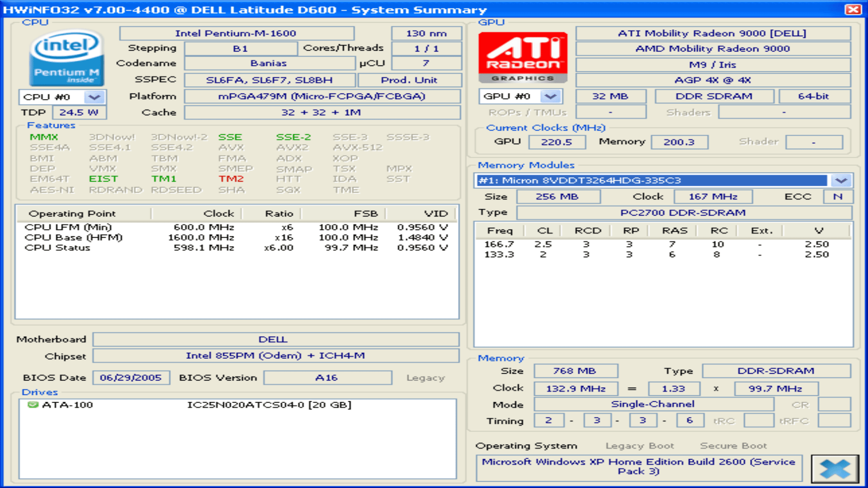Click the blue X close icon at the bottom right
The width and height of the screenshot is (868, 488).
(x=835, y=469)
